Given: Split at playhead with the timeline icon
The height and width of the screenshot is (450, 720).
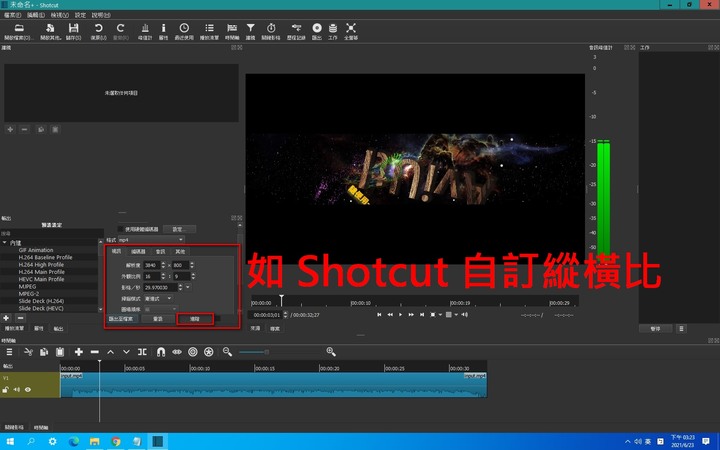Looking at the screenshot, I should tap(142, 352).
